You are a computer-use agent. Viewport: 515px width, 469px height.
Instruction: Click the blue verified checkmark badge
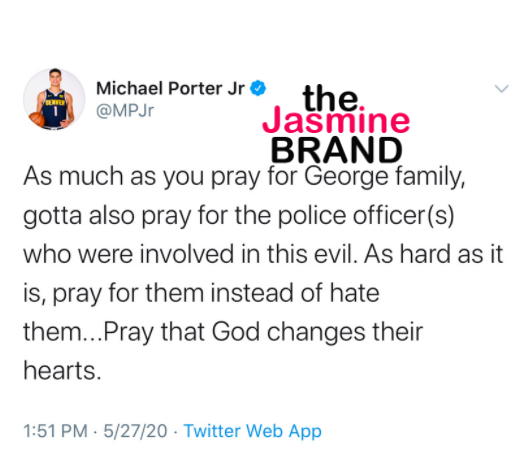pyautogui.click(x=258, y=88)
